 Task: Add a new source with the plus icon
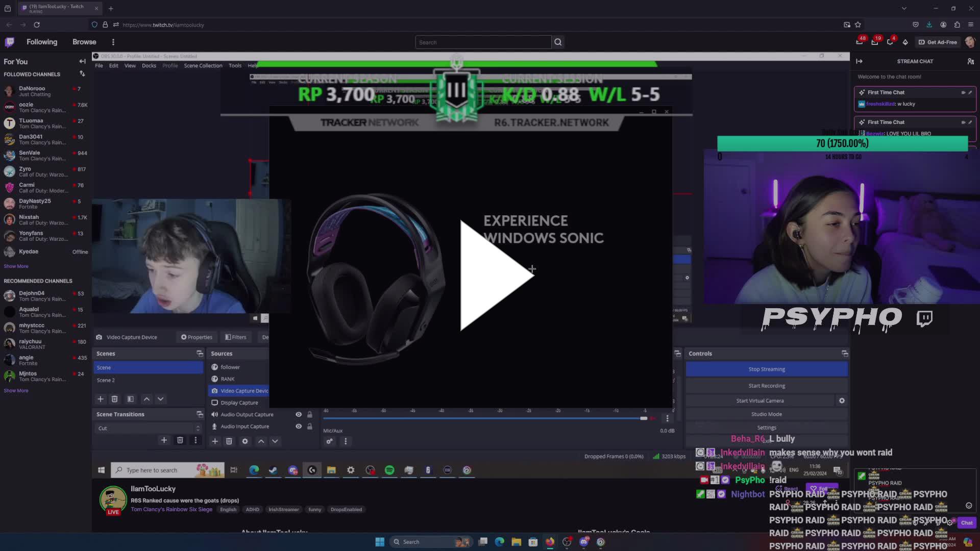215,441
